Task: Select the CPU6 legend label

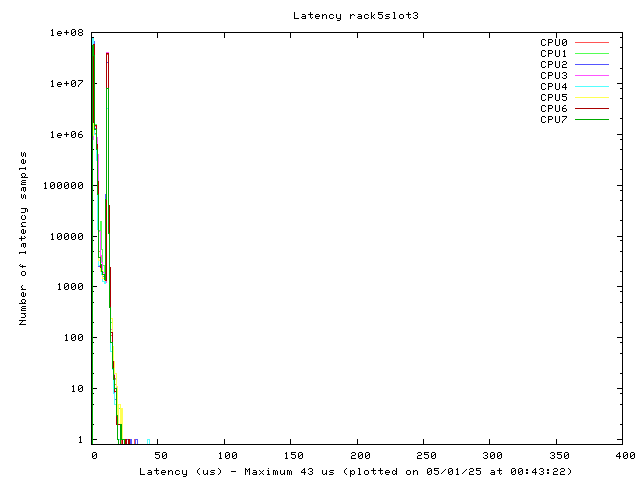Action: click(553, 109)
